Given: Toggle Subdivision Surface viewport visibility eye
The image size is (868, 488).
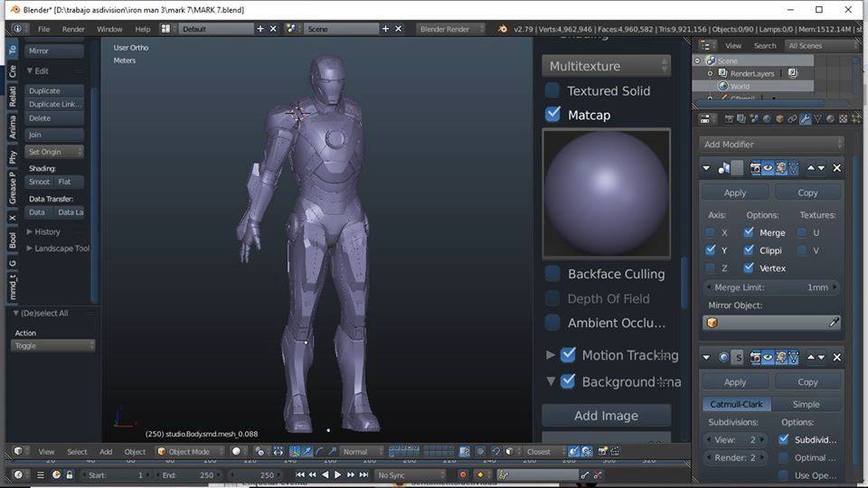Looking at the screenshot, I should 768,358.
